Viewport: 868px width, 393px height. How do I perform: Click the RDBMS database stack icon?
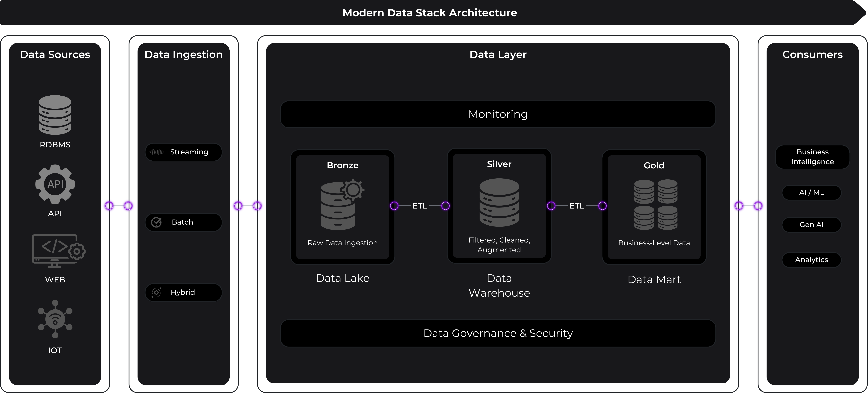tap(55, 115)
